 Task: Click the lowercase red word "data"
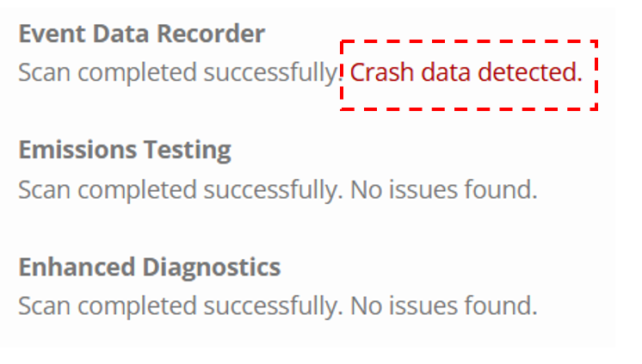(446, 72)
